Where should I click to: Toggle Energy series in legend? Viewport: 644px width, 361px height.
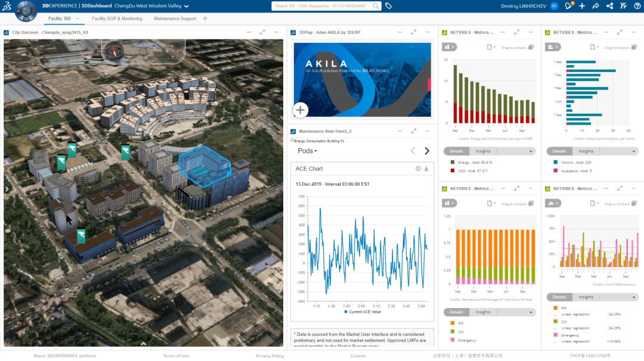pyautogui.click(x=453, y=162)
